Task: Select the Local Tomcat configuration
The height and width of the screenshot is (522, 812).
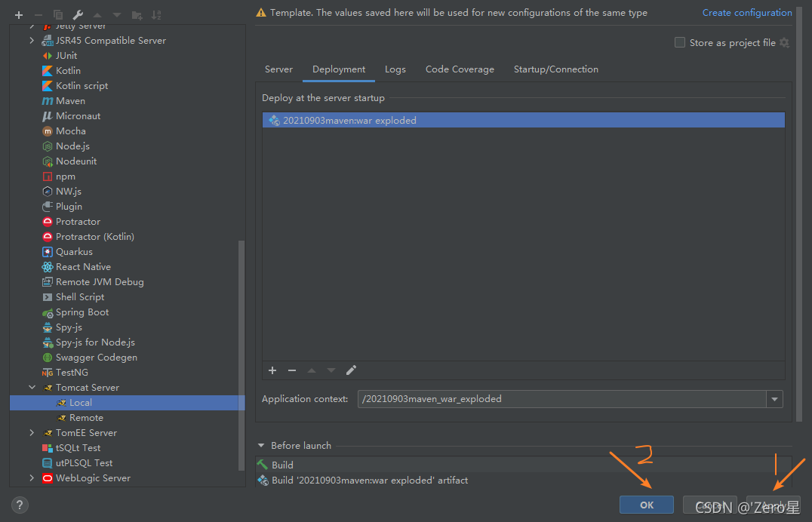Action: coord(127,403)
